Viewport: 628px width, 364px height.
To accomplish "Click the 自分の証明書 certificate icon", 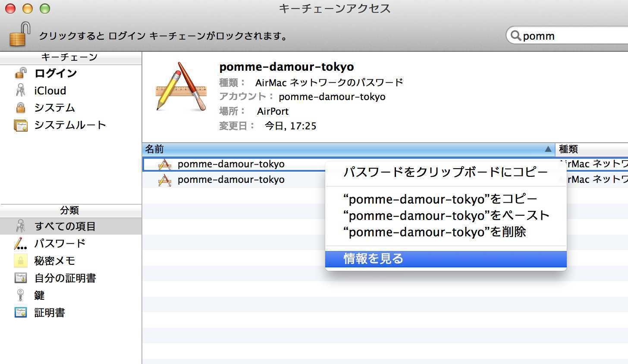I will (x=20, y=278).
